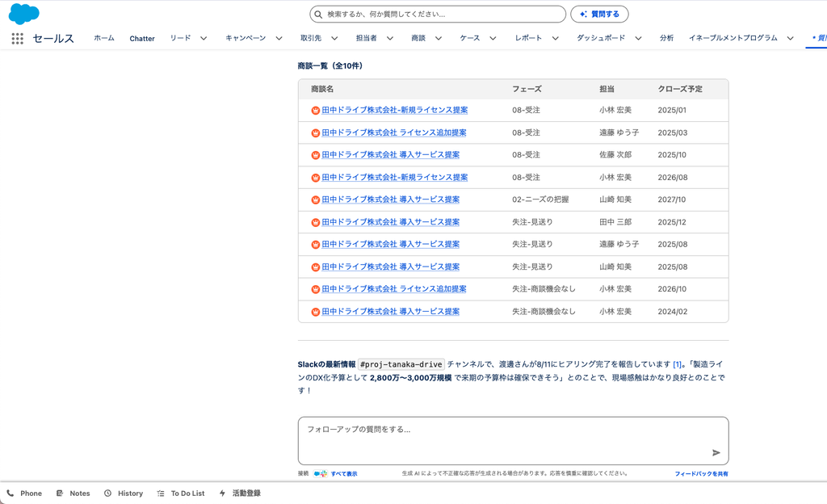Expand the 担当者 tab chevron
This screenshot has width=827, height=504.
[x=390, y=39]
